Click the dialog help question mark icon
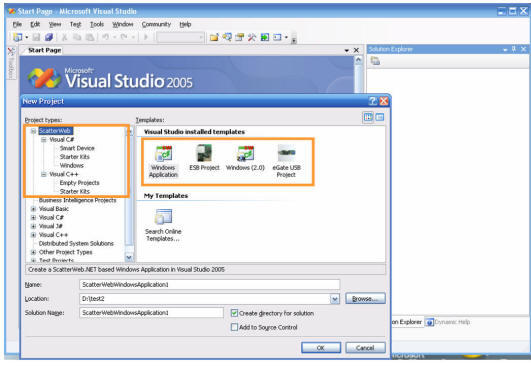This screenshot has height=366, width=531. (373, 101)
